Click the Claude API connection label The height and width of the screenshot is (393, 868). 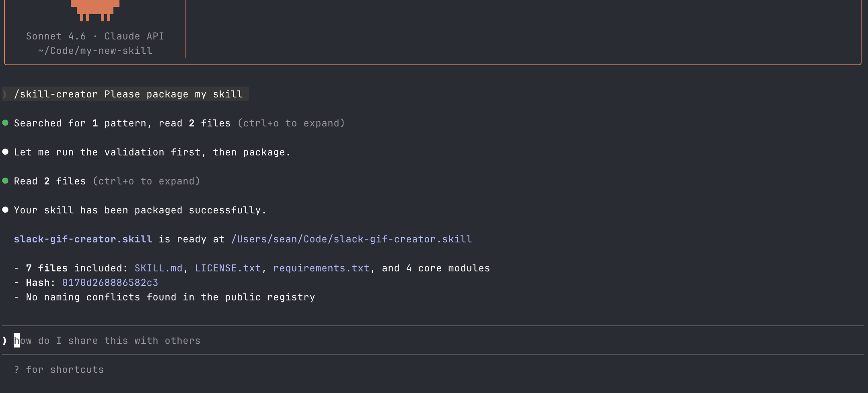click(134, 36)
